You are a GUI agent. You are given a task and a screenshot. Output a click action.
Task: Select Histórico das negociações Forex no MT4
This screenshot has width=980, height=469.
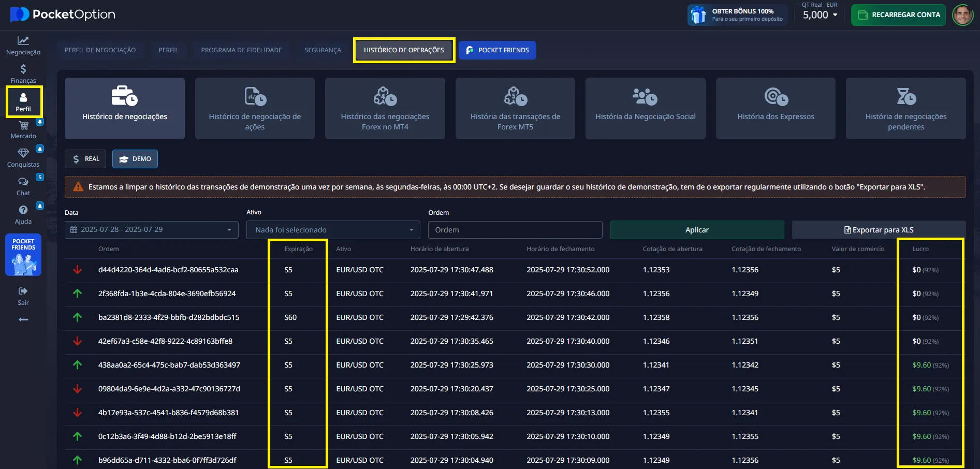click(x=385, y=108)
